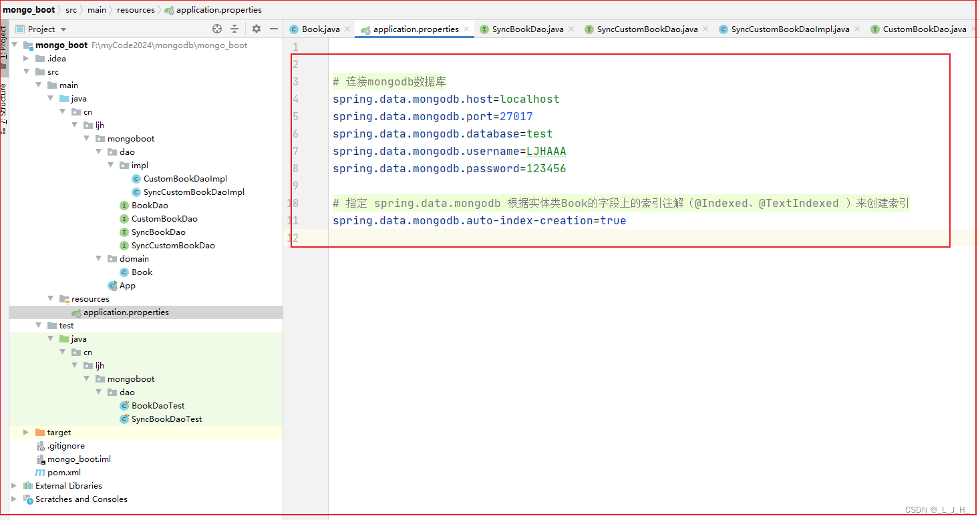
Task: Close the application.properties tab
Action: pos(466,29)
